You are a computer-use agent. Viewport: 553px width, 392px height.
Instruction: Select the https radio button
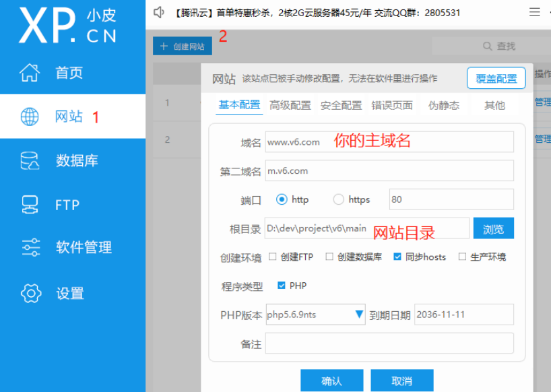click(338, 199)
